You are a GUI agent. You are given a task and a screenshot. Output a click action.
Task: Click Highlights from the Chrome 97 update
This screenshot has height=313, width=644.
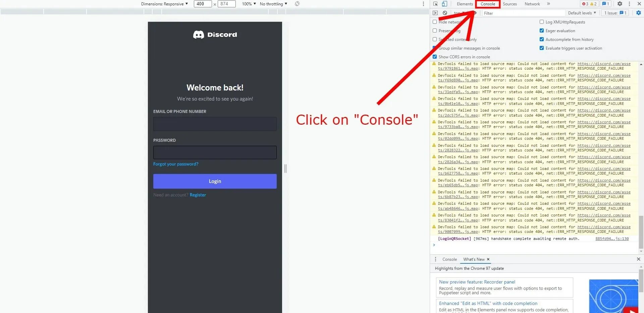469,268
